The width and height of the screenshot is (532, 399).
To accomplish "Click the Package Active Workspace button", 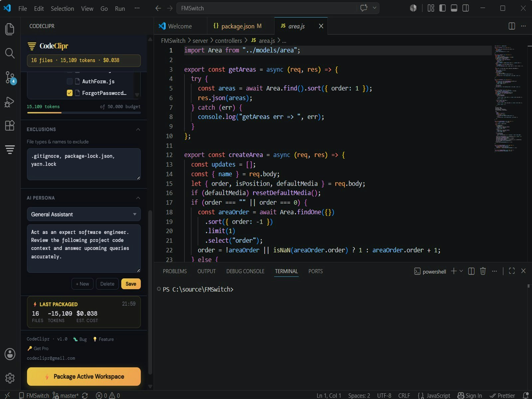I will point(84,376).
